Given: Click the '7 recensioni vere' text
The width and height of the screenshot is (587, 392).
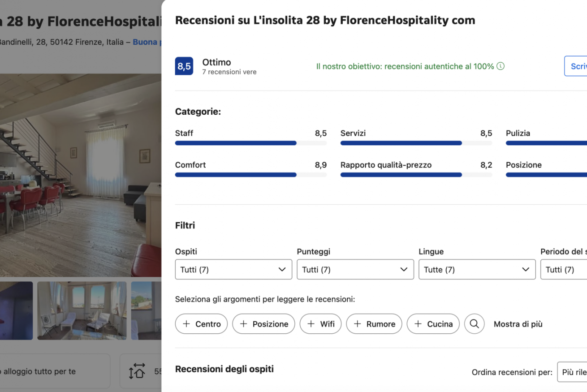Looking at the screenshot, I should [x=229, y=72].
